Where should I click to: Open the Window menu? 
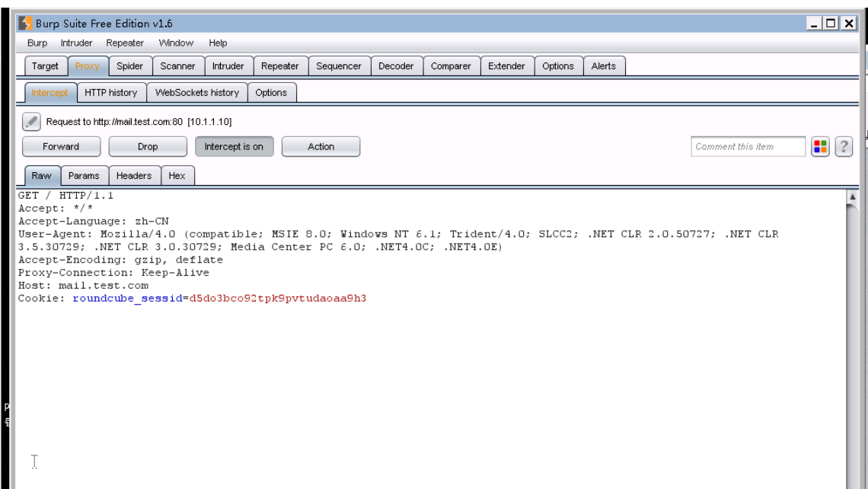176,43
